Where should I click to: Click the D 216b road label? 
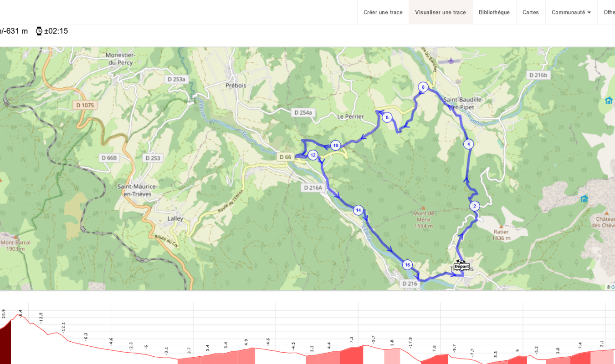[x=538, y=75]
